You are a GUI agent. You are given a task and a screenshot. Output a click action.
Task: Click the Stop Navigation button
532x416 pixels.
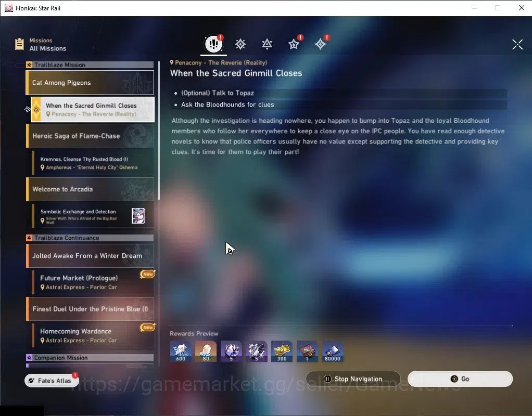(x=353, y=379)
